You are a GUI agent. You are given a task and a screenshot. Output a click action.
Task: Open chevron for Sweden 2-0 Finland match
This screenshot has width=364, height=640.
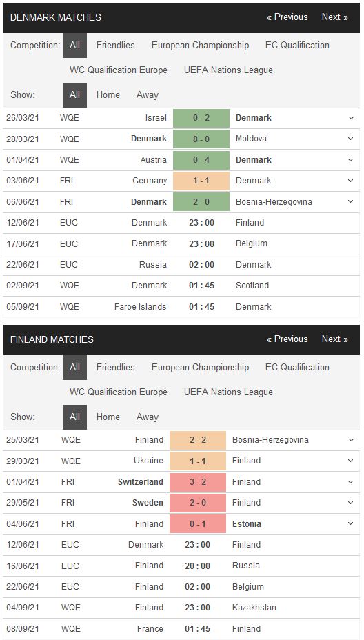351,503
